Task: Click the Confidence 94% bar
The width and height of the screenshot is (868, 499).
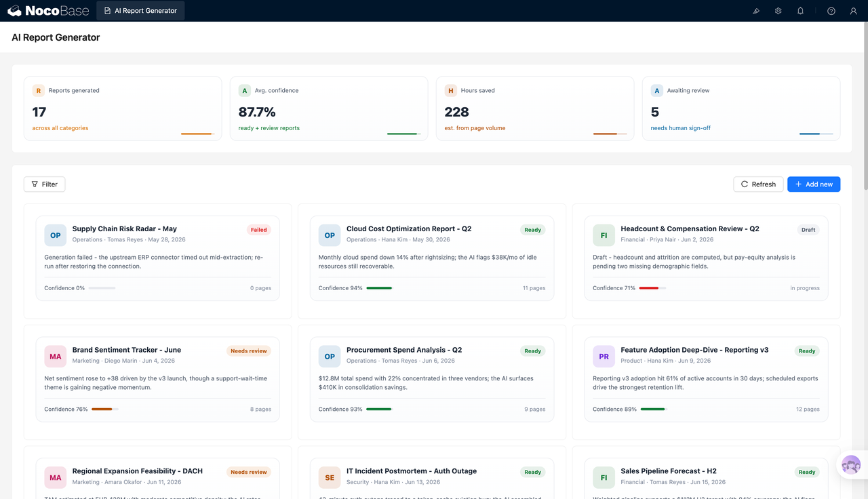Action: 380,288
